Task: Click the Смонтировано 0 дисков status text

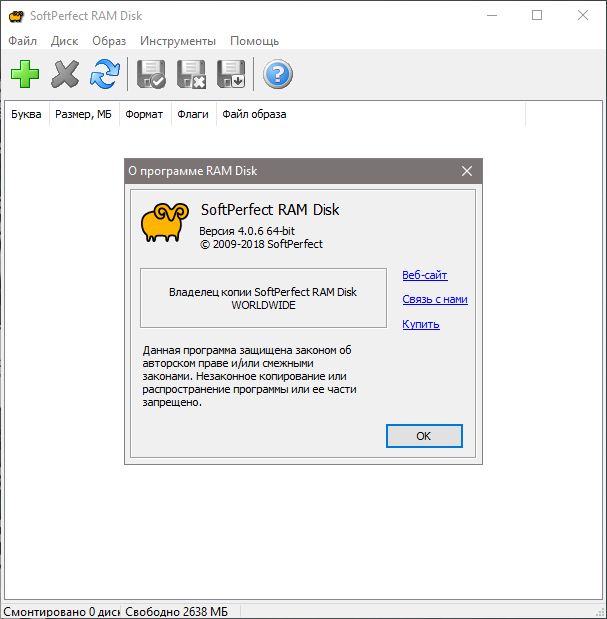Action: (x=61, y=611)
